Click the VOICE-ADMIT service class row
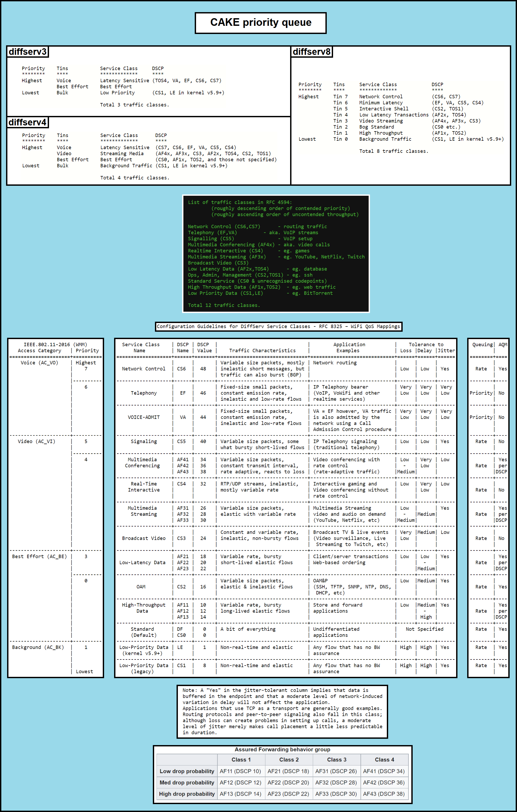 tap(144, 417)
